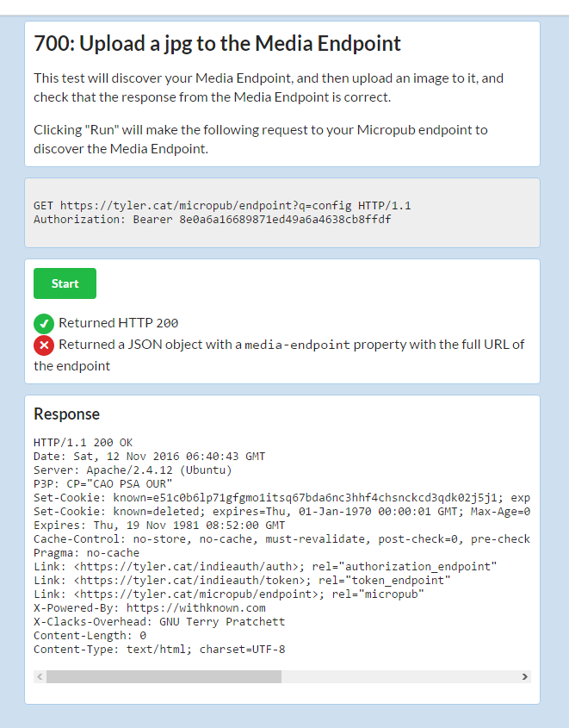This screenshot has width=569, height=728.
Task: Click the 'Returned HTTP 200' result text
Action: 118,323
